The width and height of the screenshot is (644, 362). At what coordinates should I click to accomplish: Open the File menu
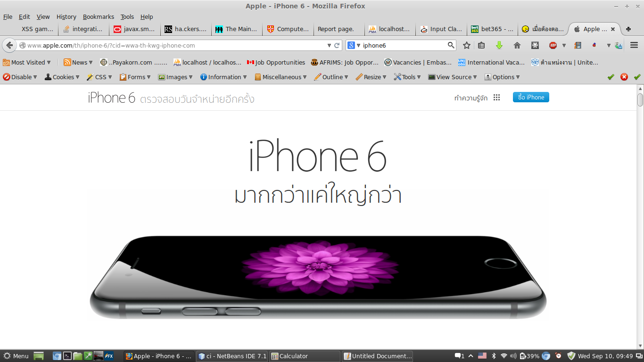click(8, 16)
